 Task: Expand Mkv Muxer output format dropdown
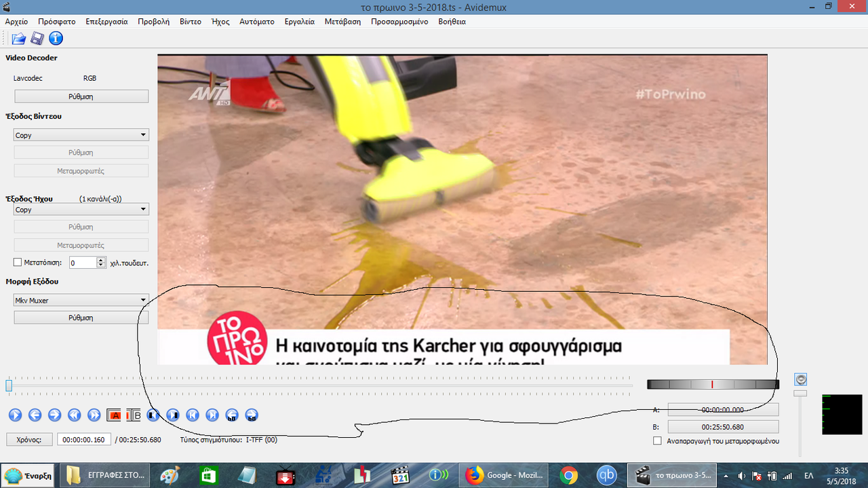[81, 300]
